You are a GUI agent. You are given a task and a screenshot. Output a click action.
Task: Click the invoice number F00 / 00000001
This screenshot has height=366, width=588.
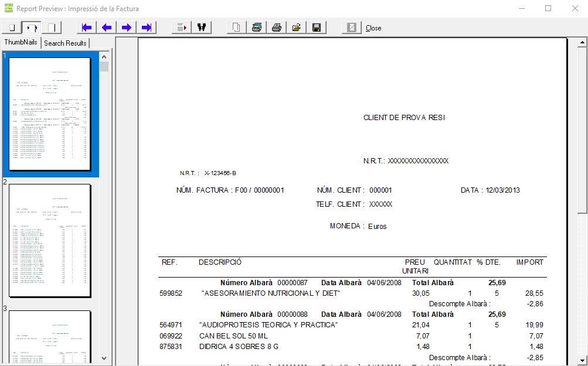(x=260, y=190)
